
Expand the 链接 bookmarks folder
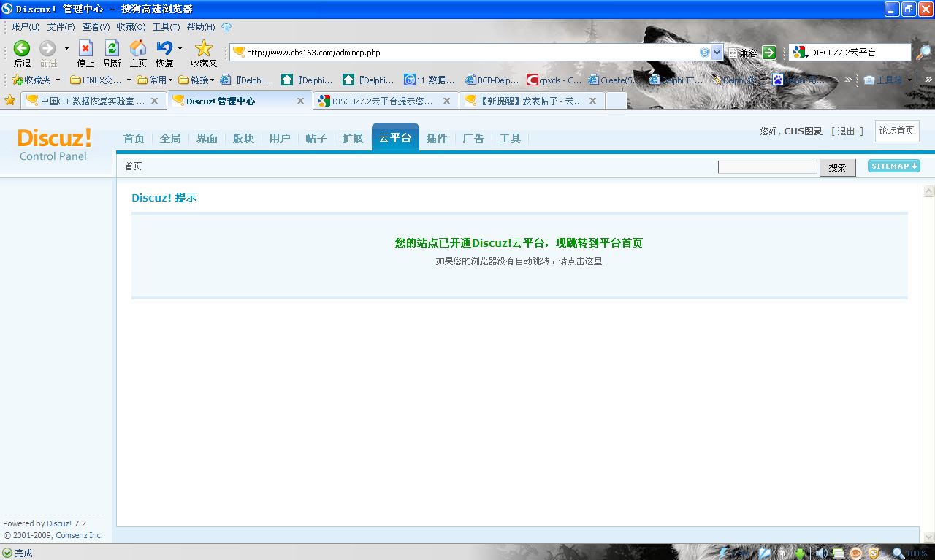196,80
